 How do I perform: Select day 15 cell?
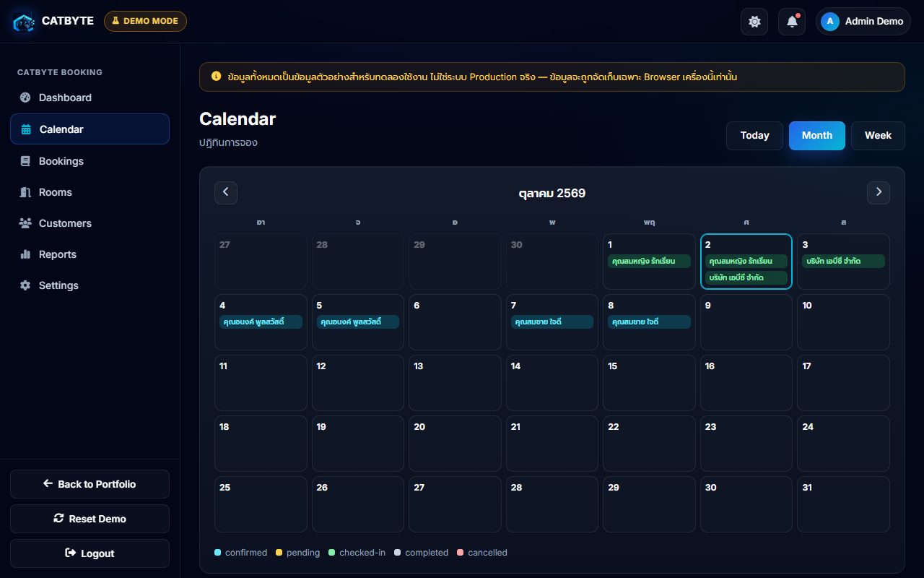649,383
